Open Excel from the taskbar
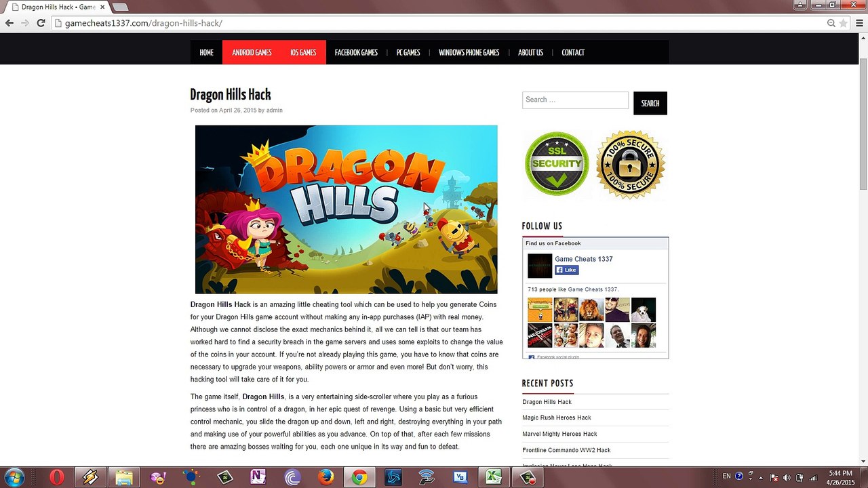This screenshot has width=868, height=488. click(x=494, y=478)
